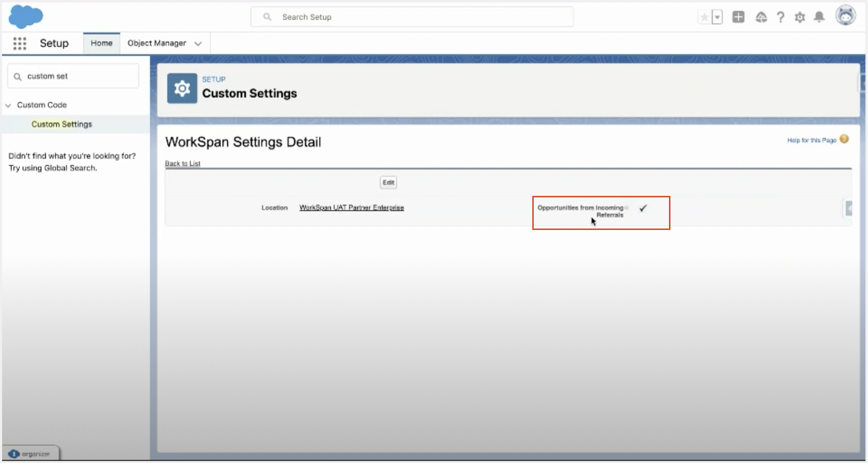Open the Trailhead guidance icon

[761, 17]
